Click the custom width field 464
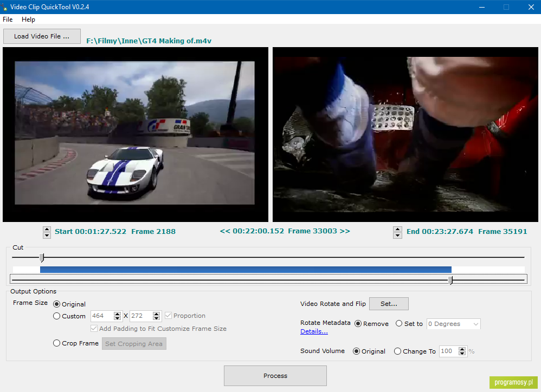 pos(102,316)
